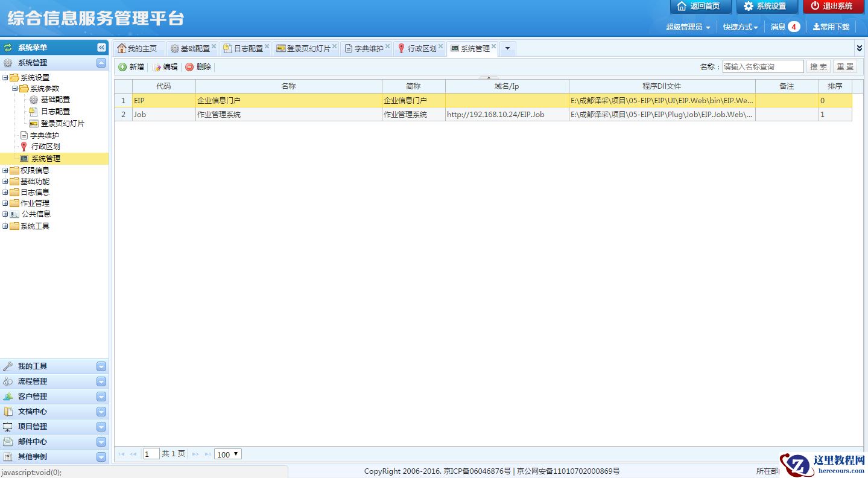Expand the 日志信息 tree node
Image resolution: width=868 pixels, height=478 pixels.
pyautogui.click(x=5, y=193)
